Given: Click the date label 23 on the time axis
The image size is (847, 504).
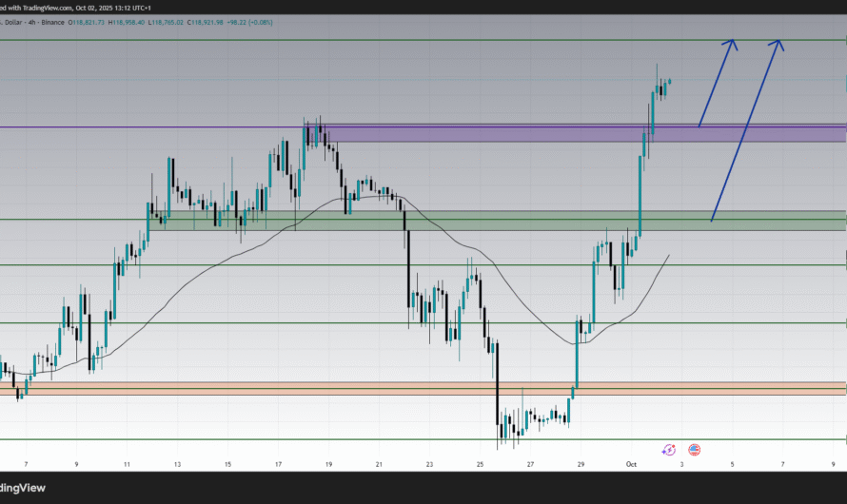Looking at the screenshot, I should tap(429, 464).
